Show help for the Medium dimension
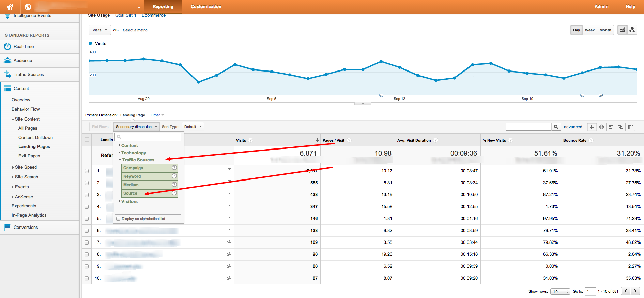Screen dimensions: 644x298 (174, 185)
